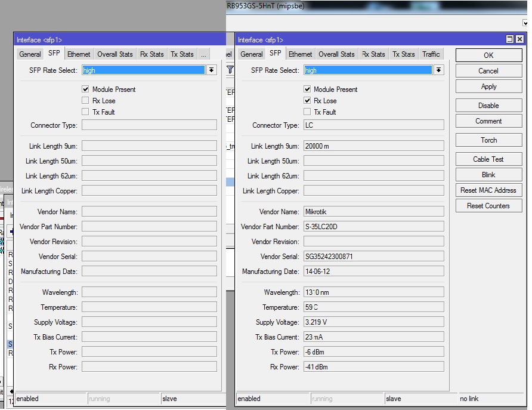Maximize the right Interface sfp1 window

pyautogui.click(x=509, y=39)
